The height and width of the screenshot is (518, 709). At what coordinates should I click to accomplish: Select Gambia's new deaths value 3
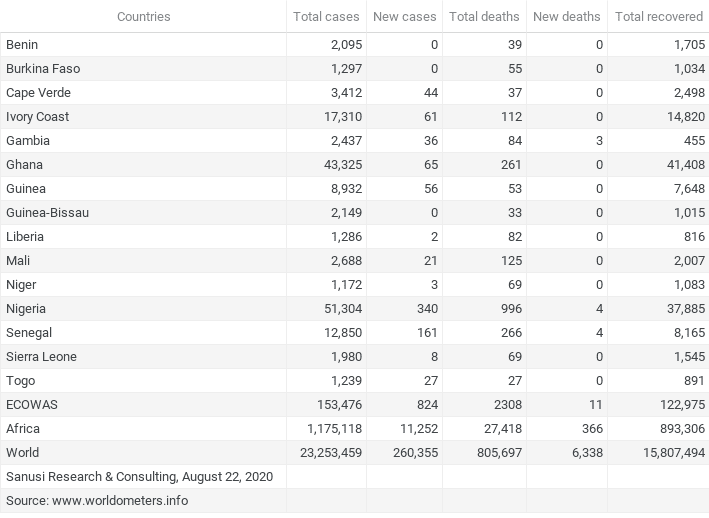coord(599,141)
